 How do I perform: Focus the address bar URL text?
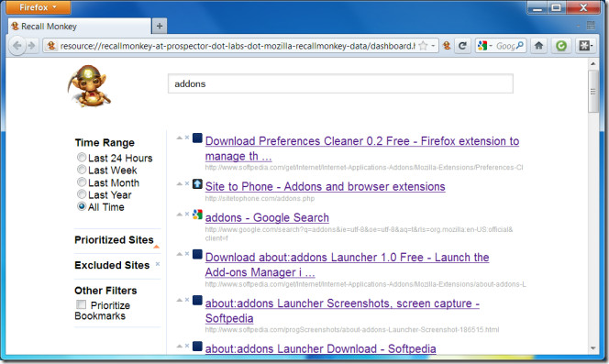(238, 46)
